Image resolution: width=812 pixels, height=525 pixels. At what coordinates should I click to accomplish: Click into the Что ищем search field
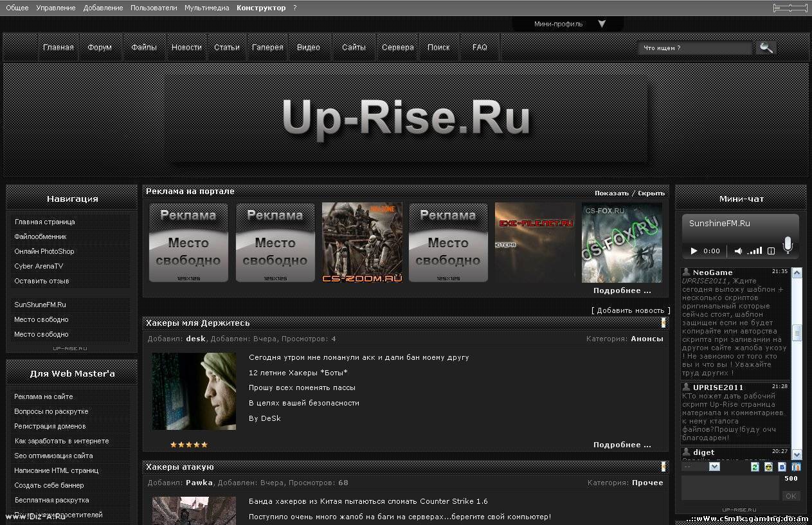click(694, 48)
